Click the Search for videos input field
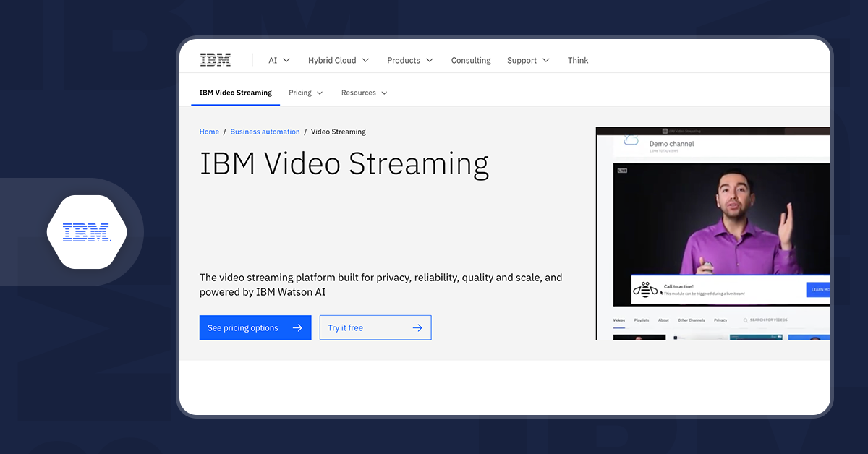Image resolution: width=868 pixels, height=454 pixels. coord(769,320)
